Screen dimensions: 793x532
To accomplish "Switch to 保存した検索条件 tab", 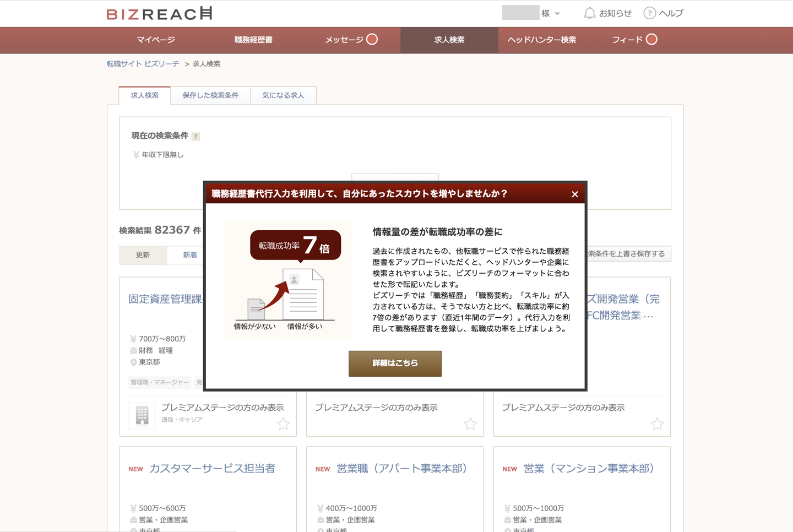I will point(210,95).
